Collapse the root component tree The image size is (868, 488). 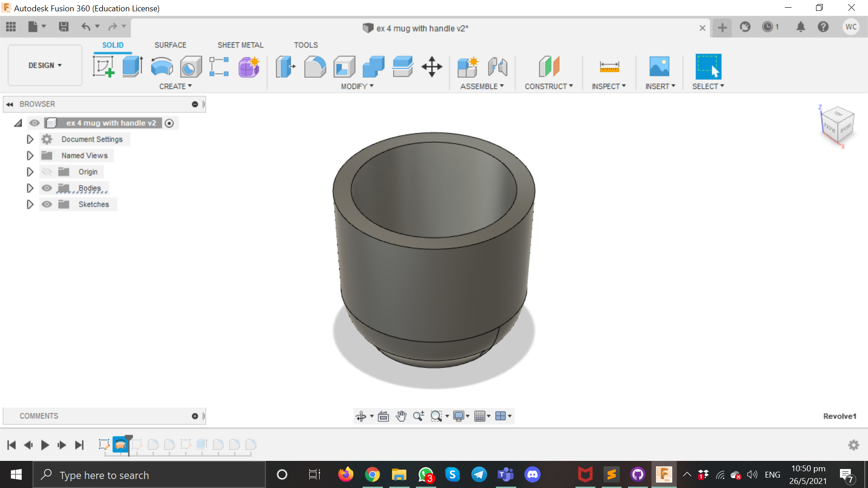coord(18,123)
